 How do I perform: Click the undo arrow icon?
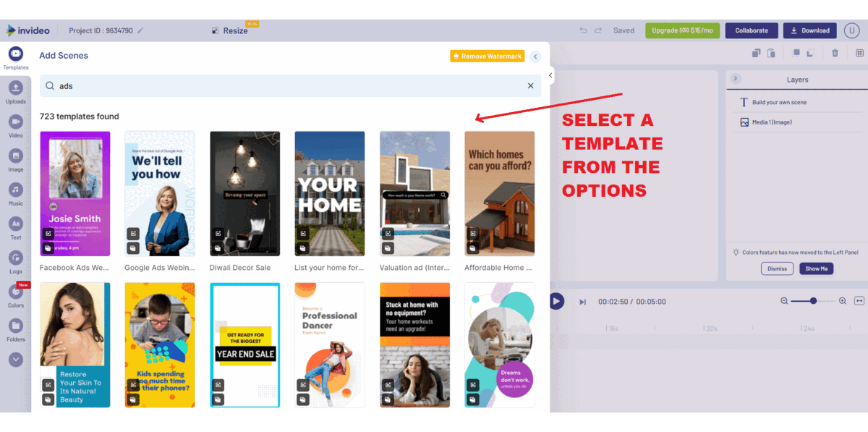point(584,30)
